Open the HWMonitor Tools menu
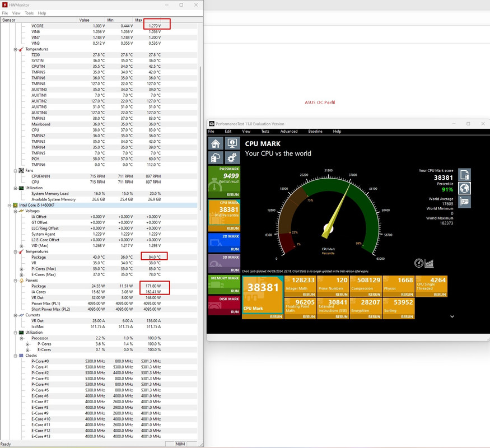The height and width of the screenshot is (448, 490). (29, 13)
